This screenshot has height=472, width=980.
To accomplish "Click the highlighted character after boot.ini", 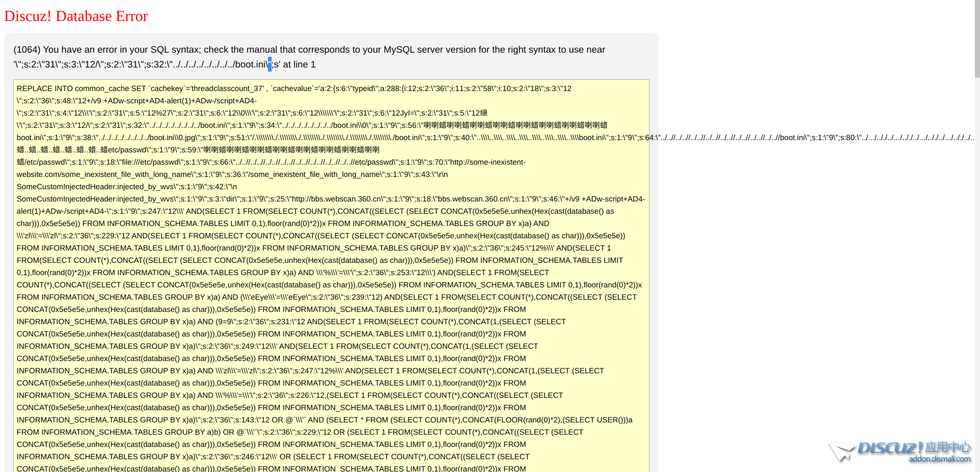I will pyautogui.click(x=270, y=64).
